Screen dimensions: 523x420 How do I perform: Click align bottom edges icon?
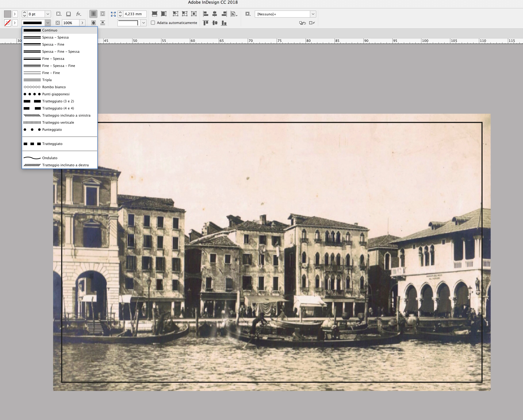(224, 23)
